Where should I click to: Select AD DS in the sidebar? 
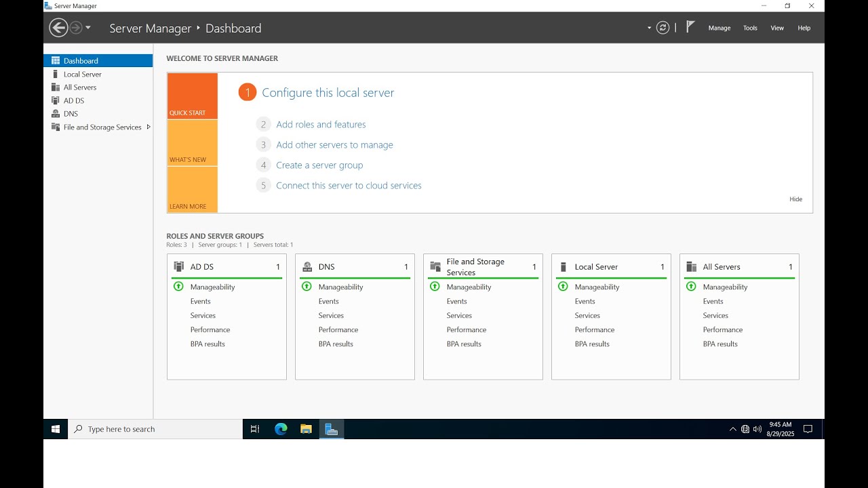[98, 100]
